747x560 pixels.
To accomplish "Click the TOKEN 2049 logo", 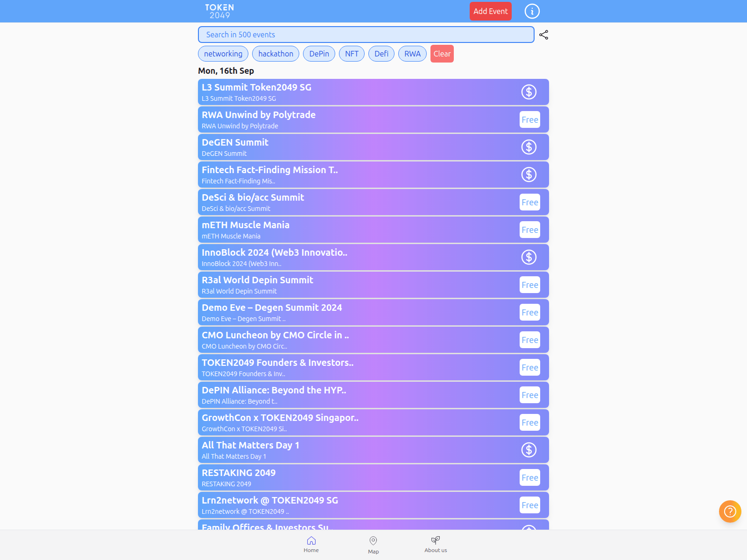I will click(219, 11).
